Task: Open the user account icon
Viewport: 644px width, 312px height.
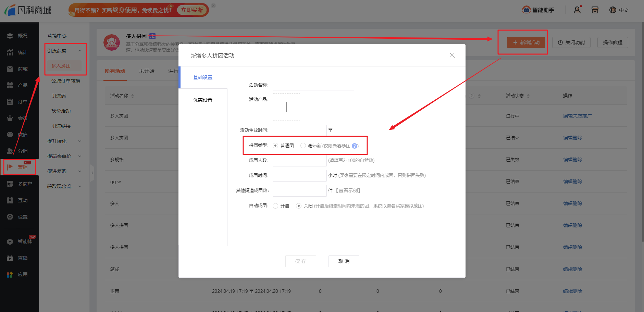Action: [x=577, y=10]
